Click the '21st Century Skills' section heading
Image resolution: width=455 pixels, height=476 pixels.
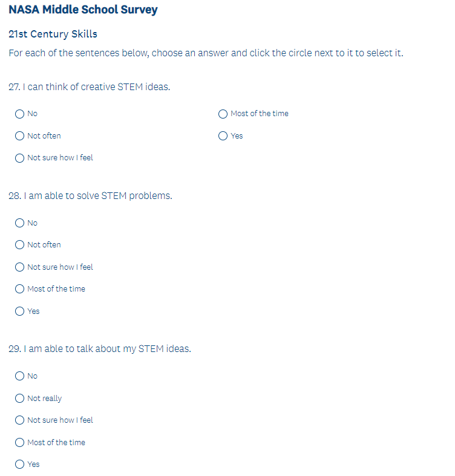[x=53, y=34]
